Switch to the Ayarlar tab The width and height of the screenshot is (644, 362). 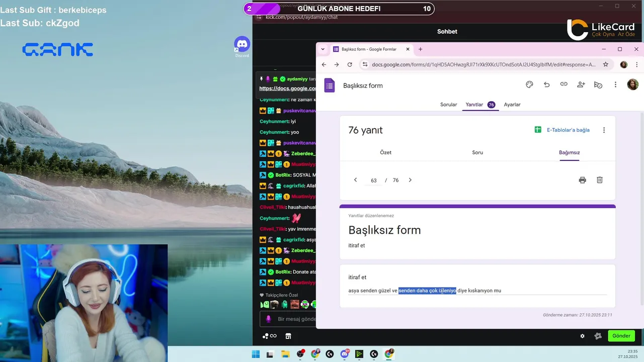coord(512,105)
